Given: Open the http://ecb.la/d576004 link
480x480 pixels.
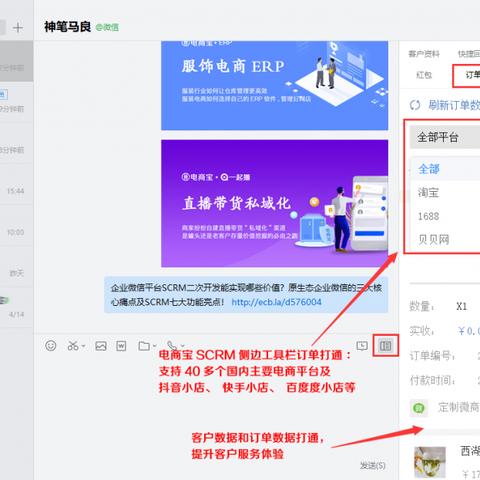Looking at the screenshot, I should click(x=276, y=302).
